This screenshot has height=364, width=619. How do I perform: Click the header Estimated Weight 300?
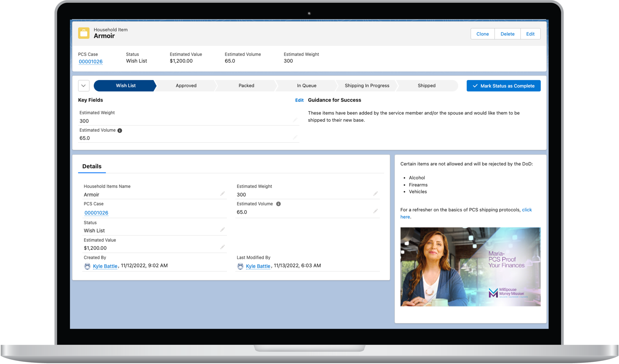point(288,61)
